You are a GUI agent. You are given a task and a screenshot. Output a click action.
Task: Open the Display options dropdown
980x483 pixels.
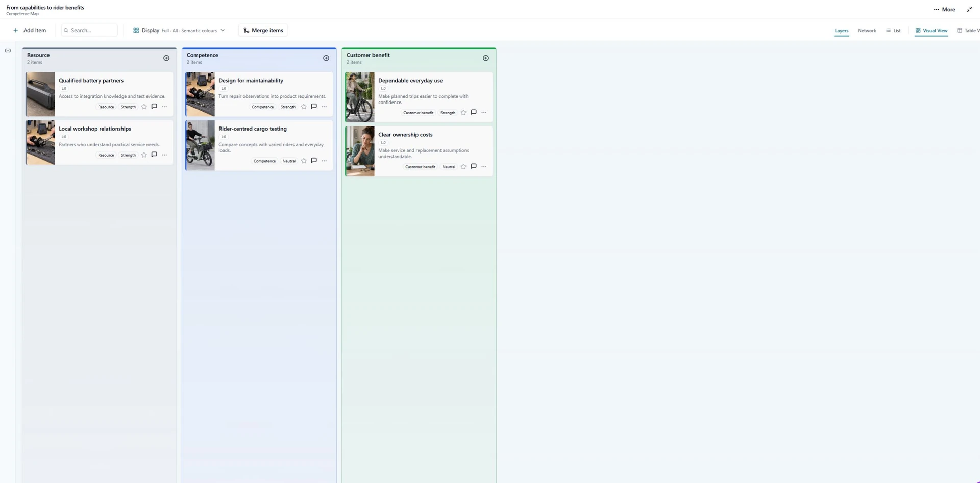pos(179,30)
